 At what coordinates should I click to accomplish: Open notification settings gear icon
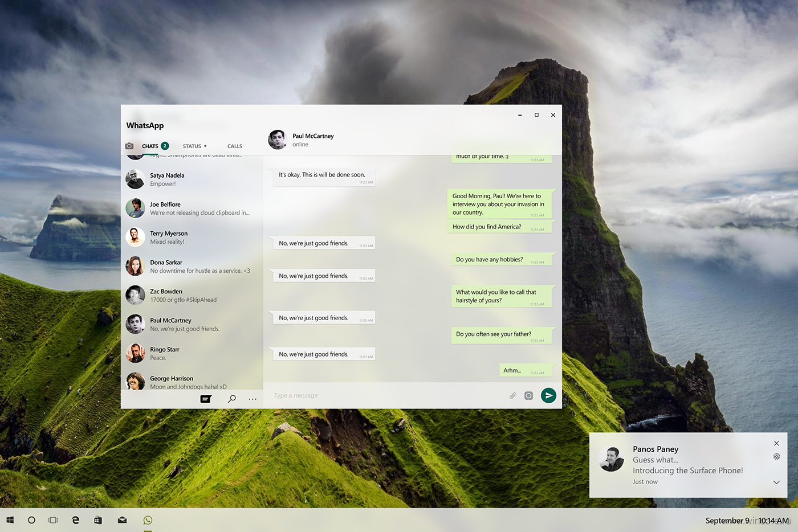click(x=776, y=456)
